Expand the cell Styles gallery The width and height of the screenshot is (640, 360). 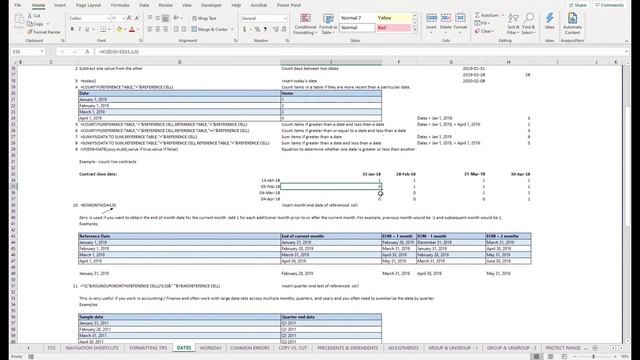click(415, 30)
